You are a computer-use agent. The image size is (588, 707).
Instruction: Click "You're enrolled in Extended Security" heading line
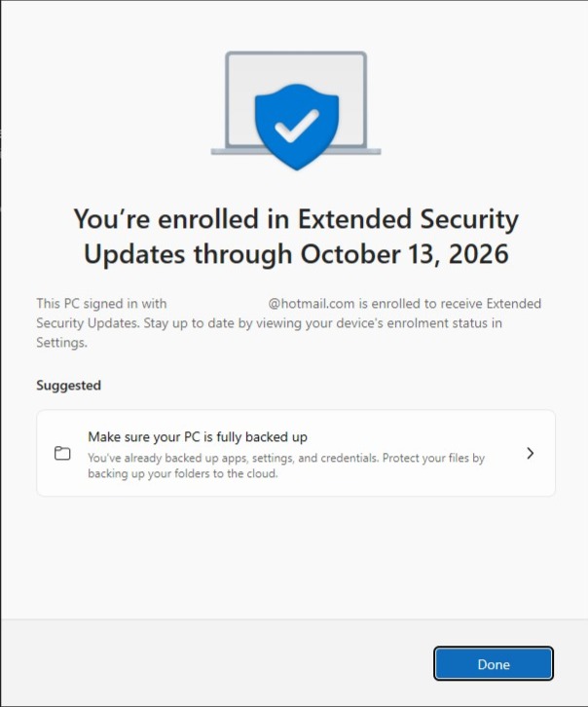pos(296,218)
